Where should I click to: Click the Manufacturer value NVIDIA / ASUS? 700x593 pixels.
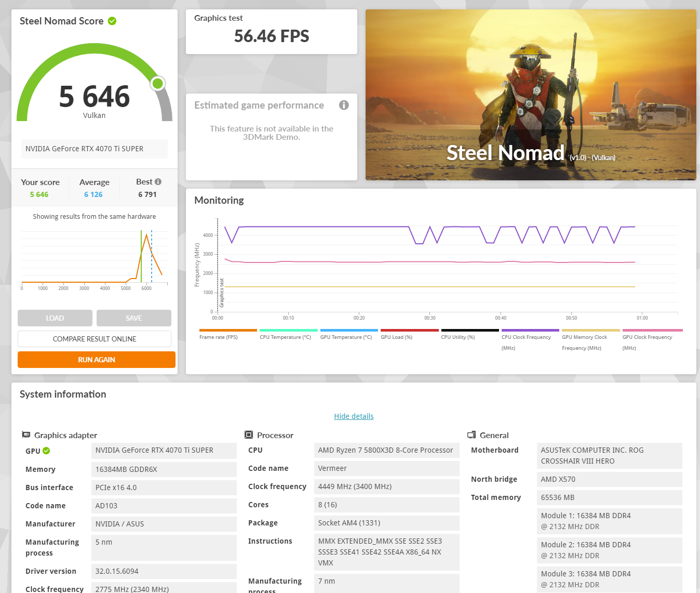point(164,524)
